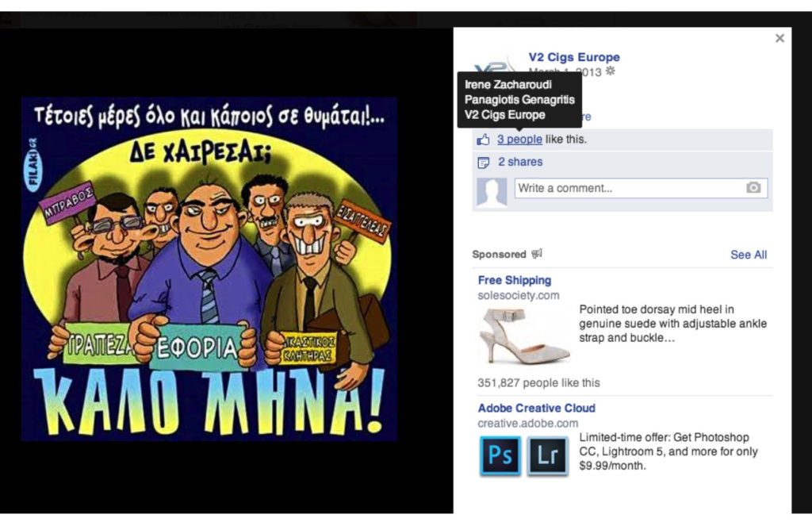Open the 'Free Shipping' ad title

point(514,280)
